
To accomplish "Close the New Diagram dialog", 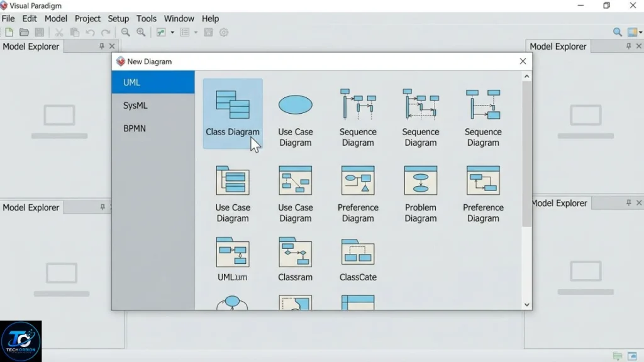I will [523, 61].
